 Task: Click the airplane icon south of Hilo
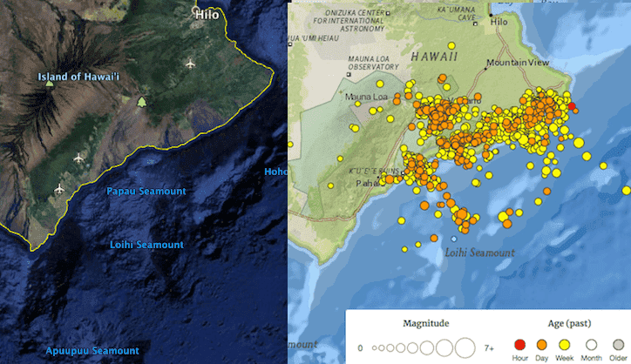click(x=190, y=64)
